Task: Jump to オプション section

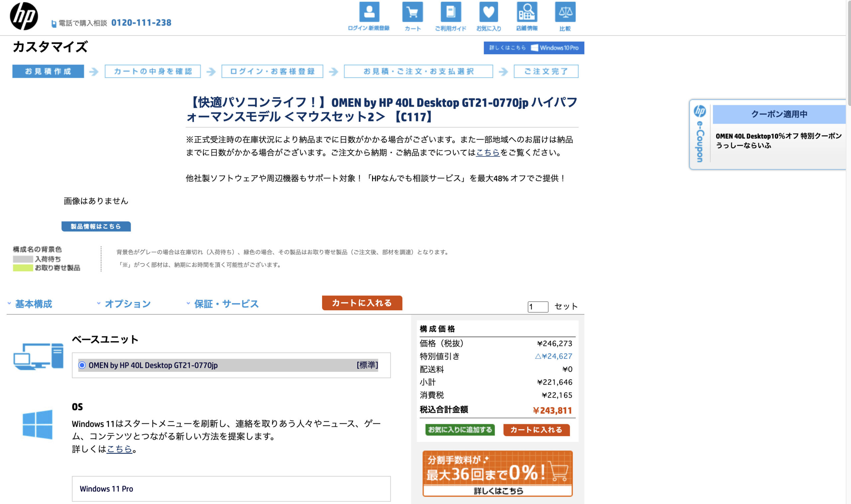Action: 127,304
